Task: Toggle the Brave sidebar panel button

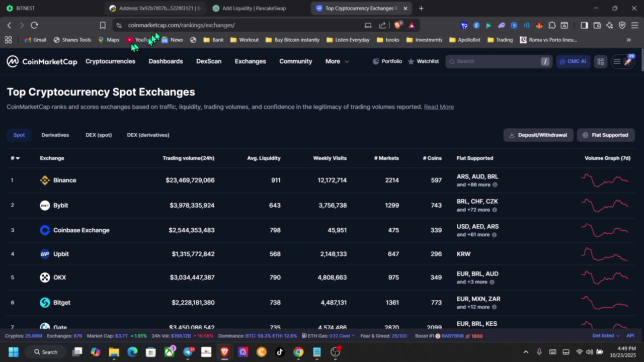Action: pyautogui.click(x=584, y=25)
